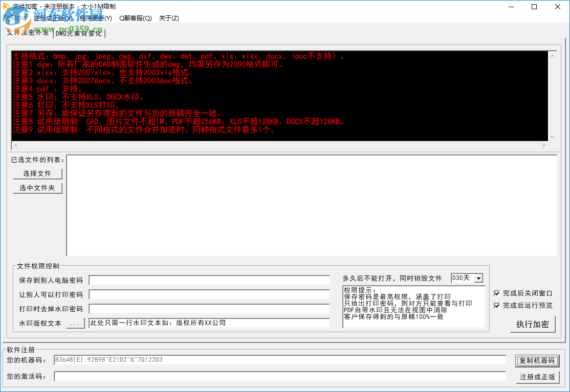Expand the 030天 expiry dropdown
Screen dimensions: 570x392
click(x=479, y=279)
